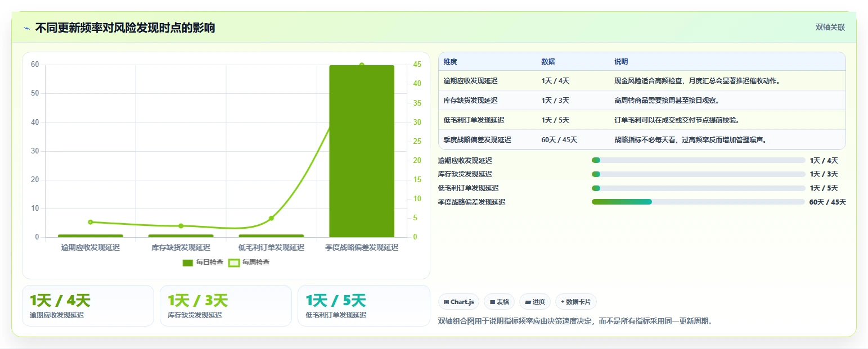Image resolution: width=868 pixels, height=349 pixels.
Task: Click the 每周检查 line point above 库存缺货发现延迟
Action: click(x=181, y=226)
